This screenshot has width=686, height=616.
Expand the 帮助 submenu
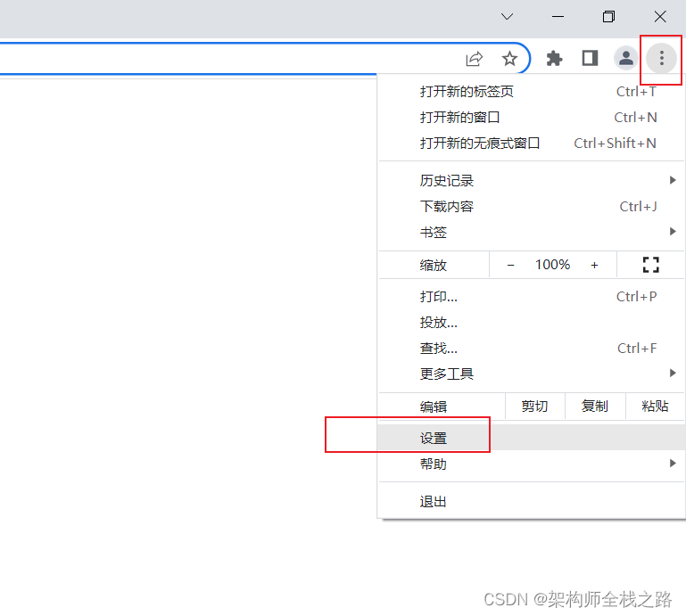pyautogui.click(x=531, y=464)
